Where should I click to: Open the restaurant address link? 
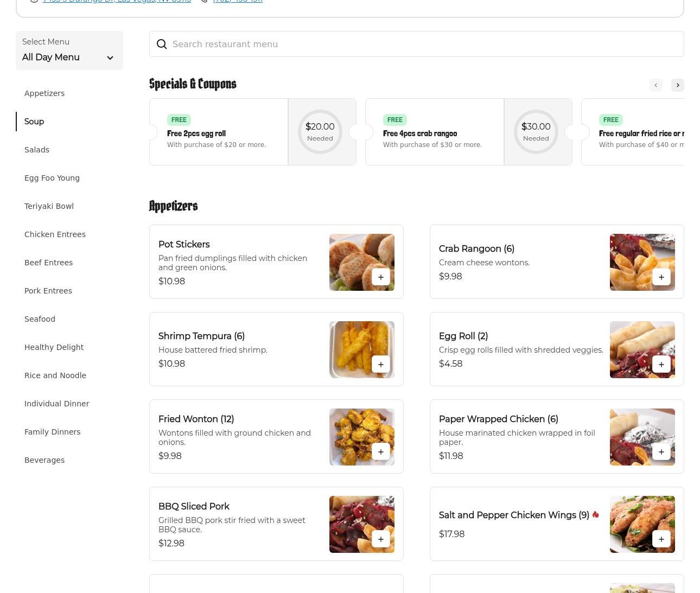click(117, 1)
